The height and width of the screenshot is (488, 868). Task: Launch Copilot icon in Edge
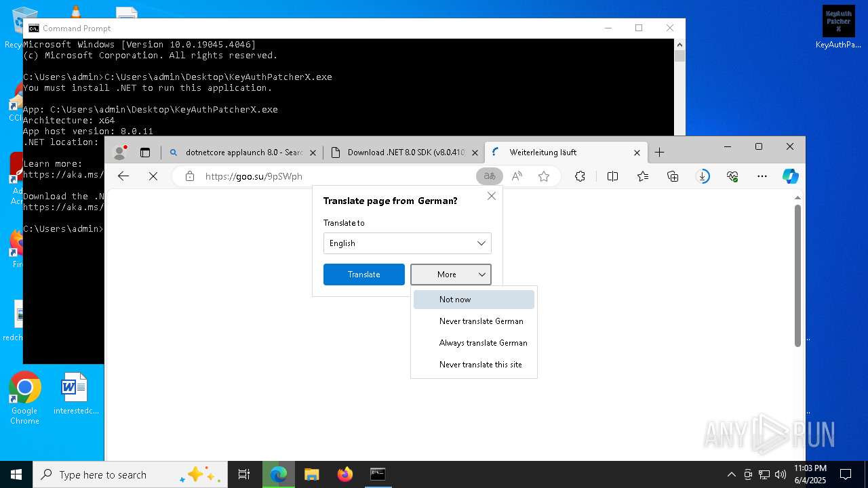(791, 176)
